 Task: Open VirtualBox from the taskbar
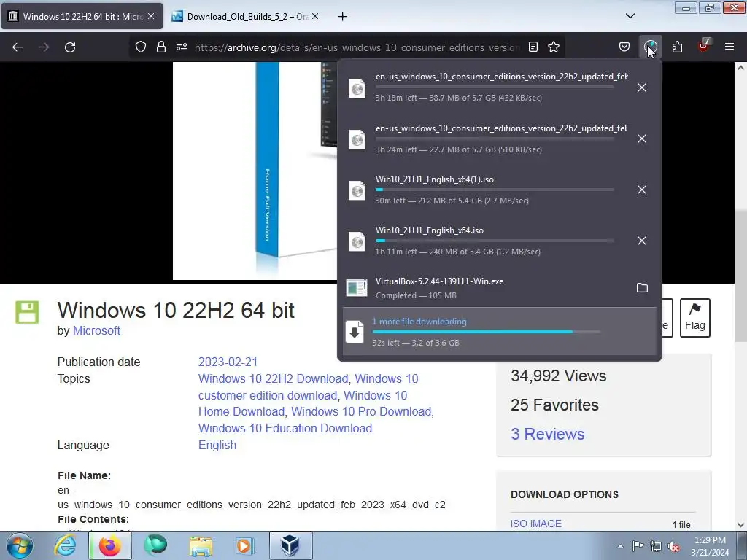point(290,545)
